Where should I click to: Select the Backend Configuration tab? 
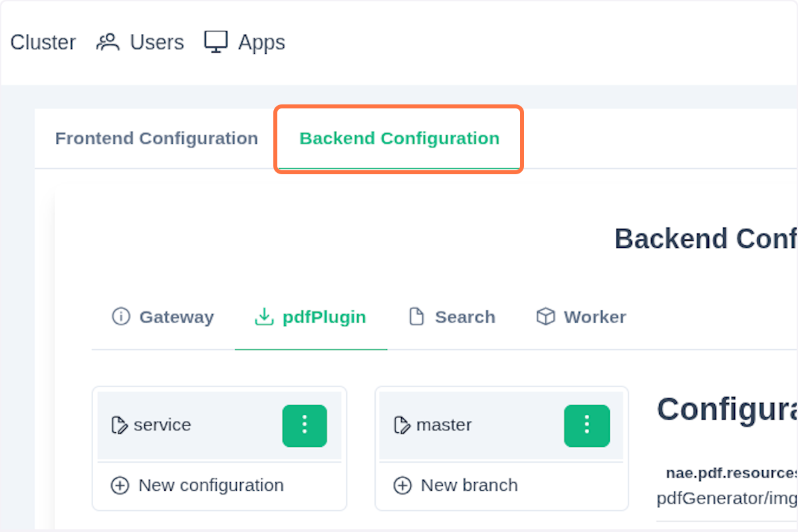pyautogui.click(x=398, y=138)
